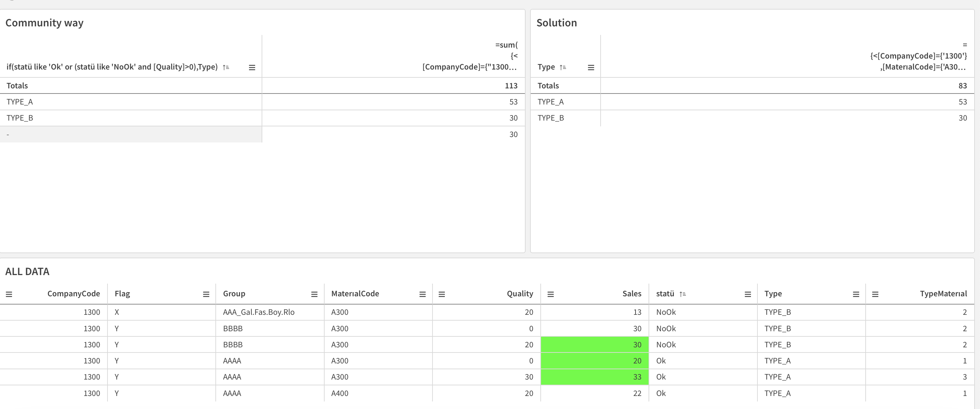Image resolution: width=980 pixels, height=409 pixels.
Task: Open the TypeMaterial column menu
Action: 875,294
